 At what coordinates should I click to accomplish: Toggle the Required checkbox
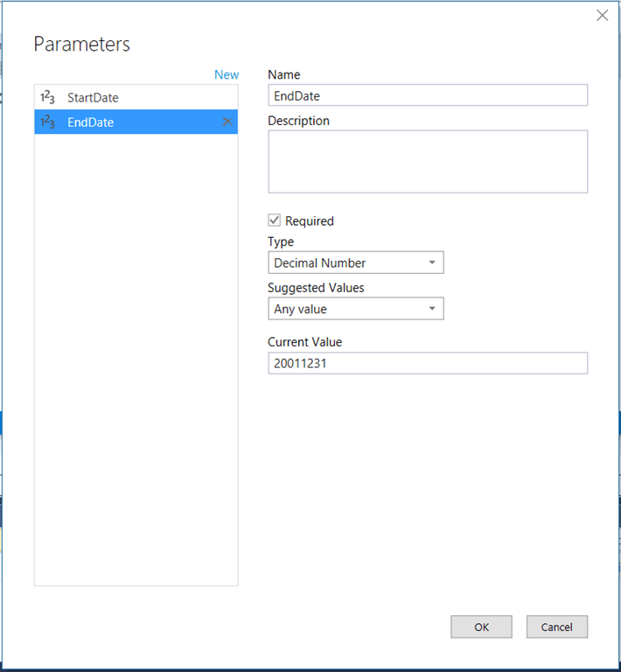click(274, 220)
